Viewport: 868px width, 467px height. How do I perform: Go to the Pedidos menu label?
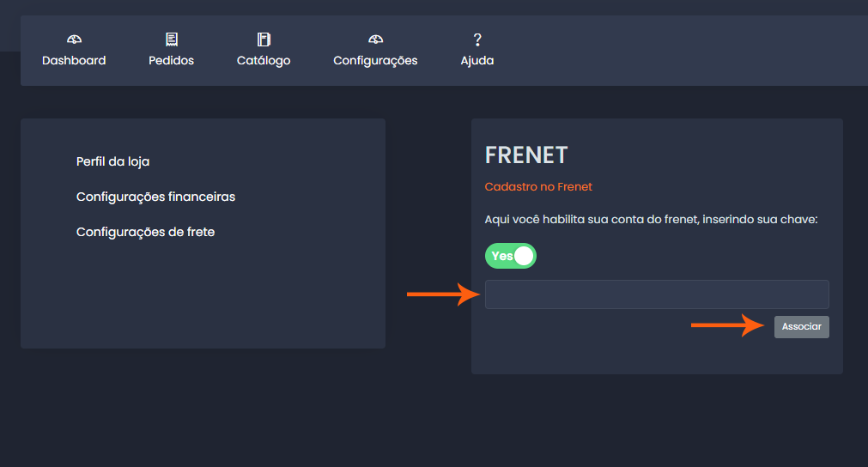172,61
